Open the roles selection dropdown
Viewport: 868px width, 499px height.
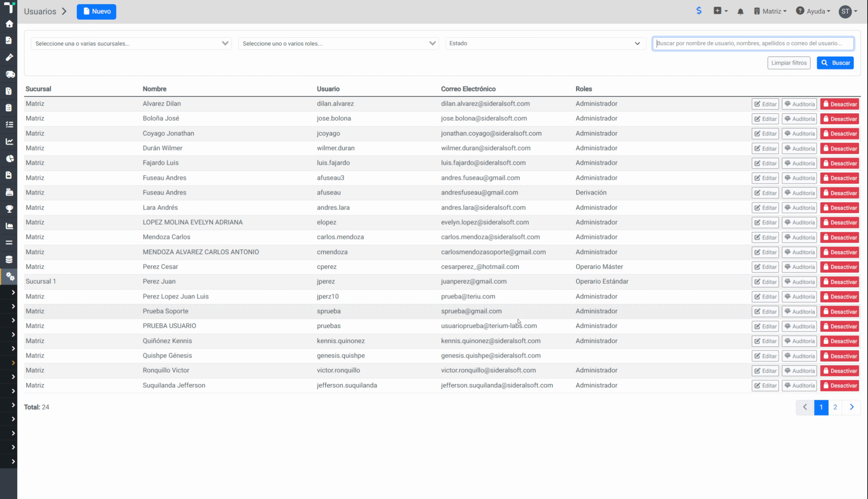[x=338, y=44]
